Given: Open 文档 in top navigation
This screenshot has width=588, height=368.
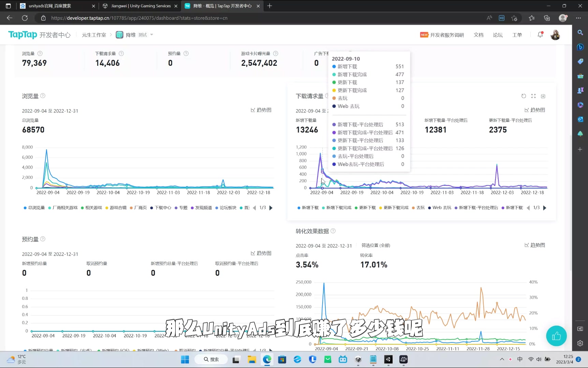Looking at the screenshot, I should tap(479, 35).
